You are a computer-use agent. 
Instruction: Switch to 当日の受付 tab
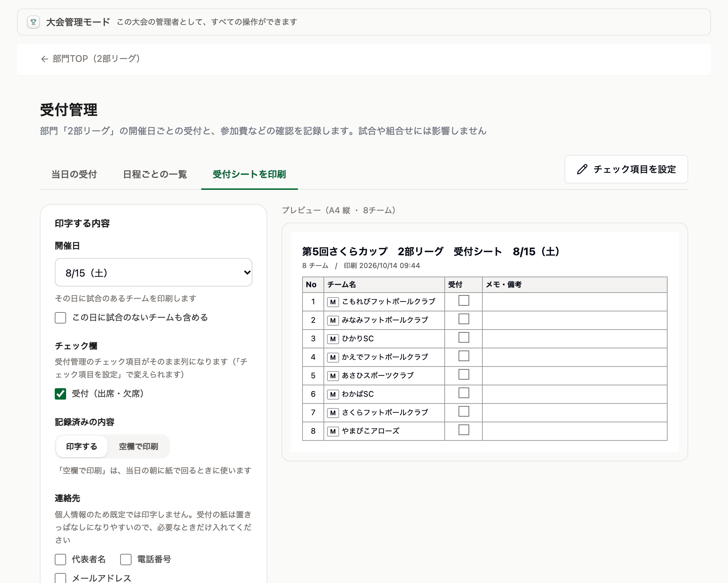point(74,175)
